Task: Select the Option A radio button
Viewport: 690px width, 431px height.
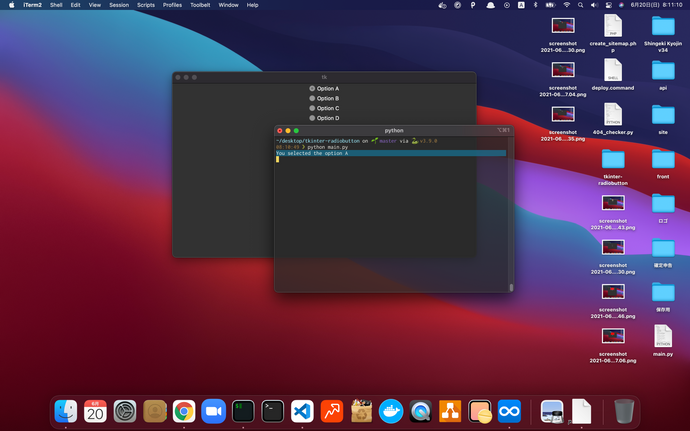Action: [x=312, y=89]
